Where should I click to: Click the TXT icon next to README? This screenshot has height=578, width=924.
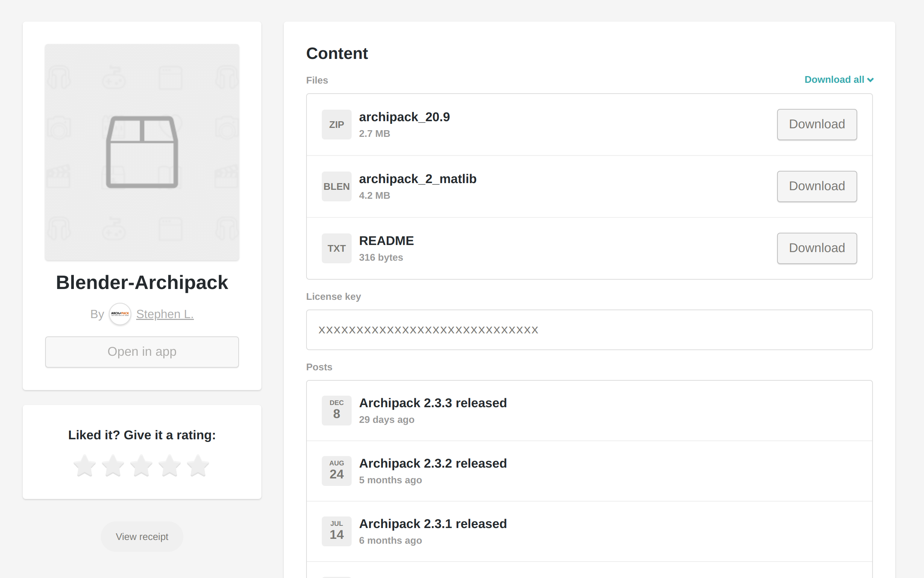(336, 248)
